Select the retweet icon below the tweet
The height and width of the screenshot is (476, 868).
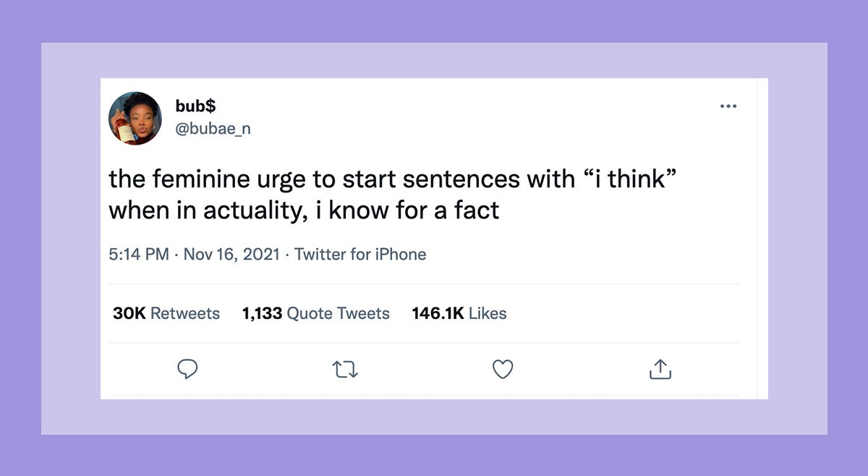[345, 369]
